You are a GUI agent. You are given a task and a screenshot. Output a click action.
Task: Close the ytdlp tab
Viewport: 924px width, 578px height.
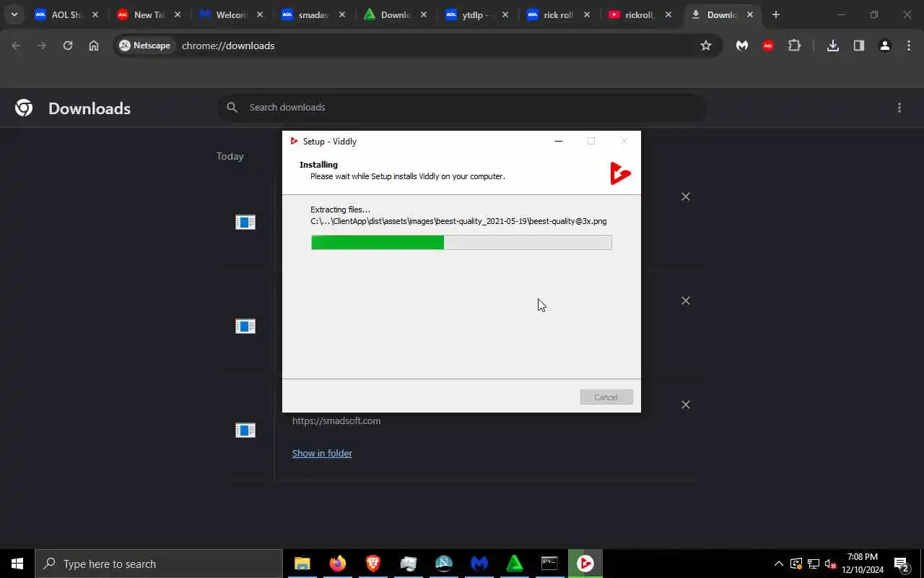(x=505, y=14)
